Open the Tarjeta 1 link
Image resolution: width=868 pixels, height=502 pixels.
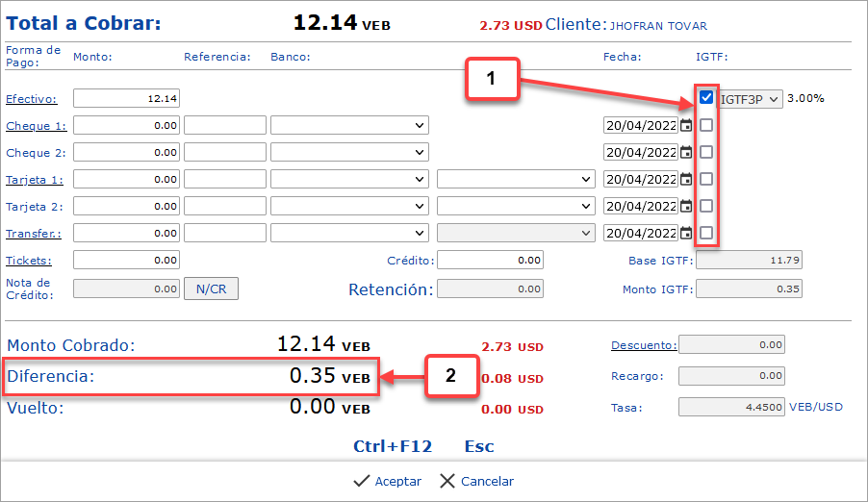[x=35, y=180]
